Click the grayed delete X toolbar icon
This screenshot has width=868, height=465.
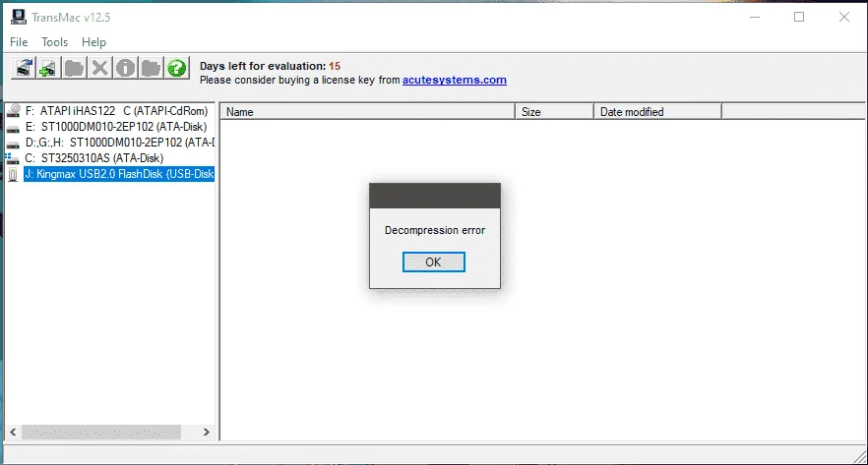tap(99, 68)
